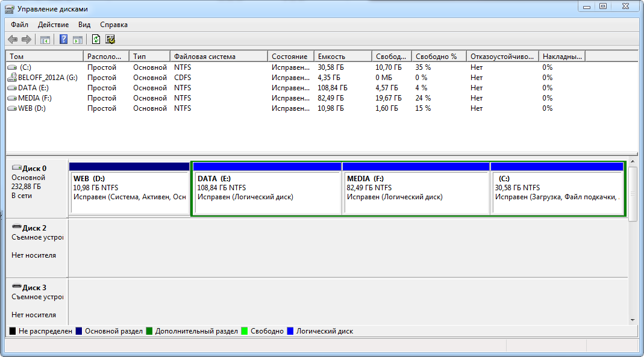Image resolution: width=644 pixels, height=357 pixels.
Task: Click the Forward arrow toolbar icon
Action: (27, 39)
